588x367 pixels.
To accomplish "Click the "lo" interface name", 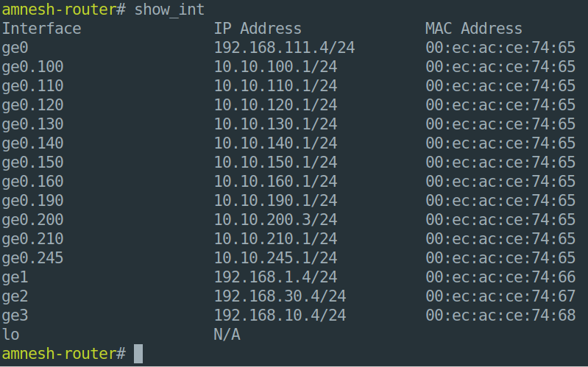I will click(x=10, y=335).
